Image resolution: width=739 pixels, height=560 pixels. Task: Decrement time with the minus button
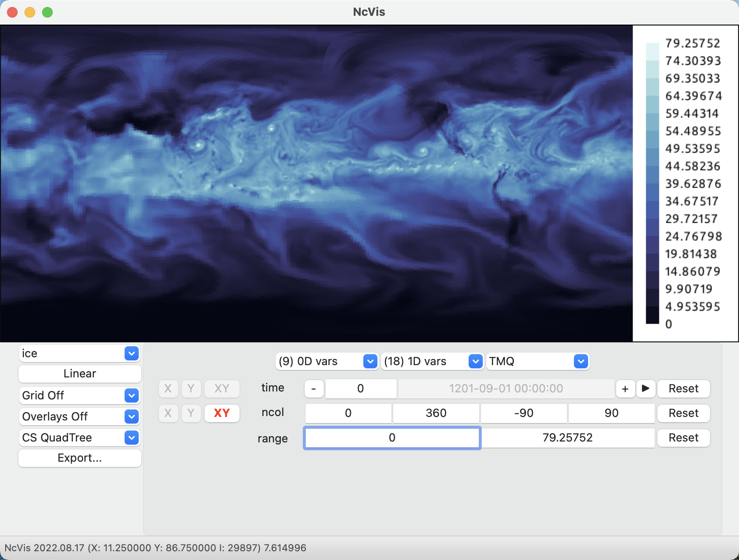(314, 389)
